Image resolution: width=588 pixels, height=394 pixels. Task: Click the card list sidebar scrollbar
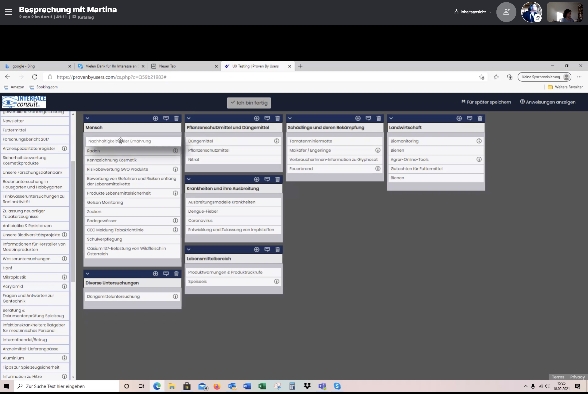point(73,221)
